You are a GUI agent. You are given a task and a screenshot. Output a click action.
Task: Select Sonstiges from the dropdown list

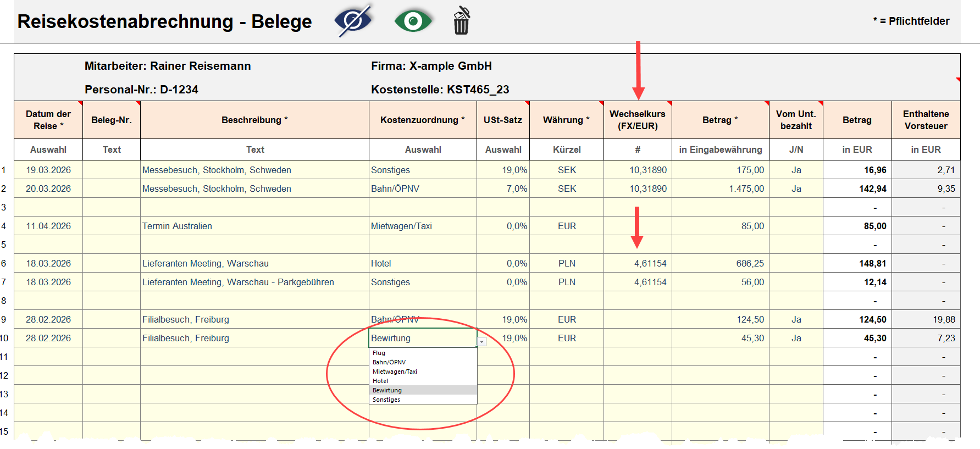tap(386, 400)
